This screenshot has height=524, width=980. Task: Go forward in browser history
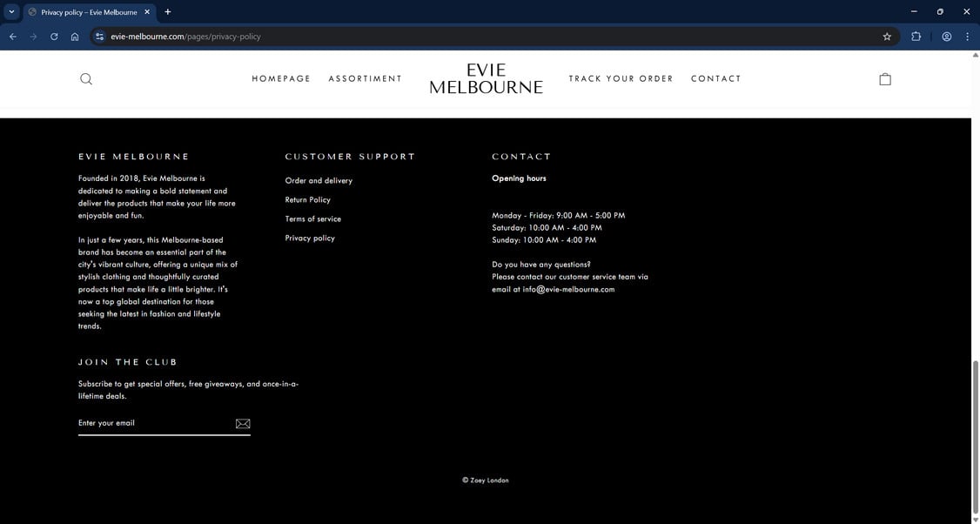tap(33, 37)
